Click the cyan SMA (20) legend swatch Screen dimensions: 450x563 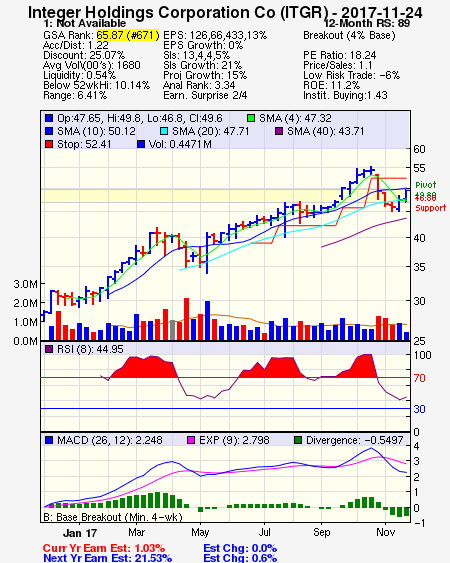(x=164, y=131)
